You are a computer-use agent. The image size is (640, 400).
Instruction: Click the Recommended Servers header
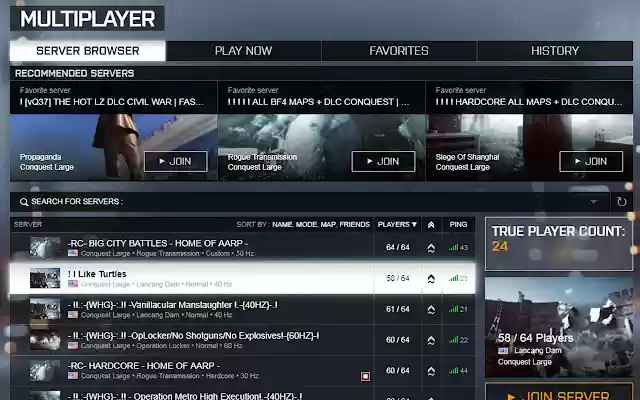(75, 73)
